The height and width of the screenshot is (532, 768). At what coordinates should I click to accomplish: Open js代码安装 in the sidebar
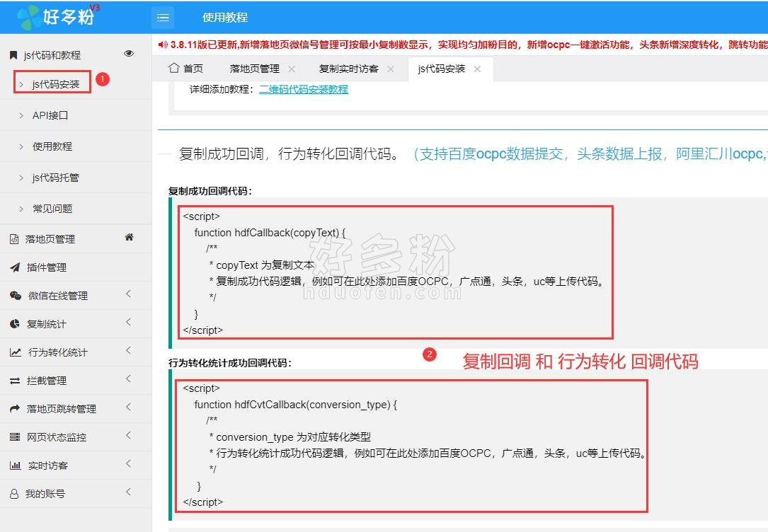[x=55, y=84]
